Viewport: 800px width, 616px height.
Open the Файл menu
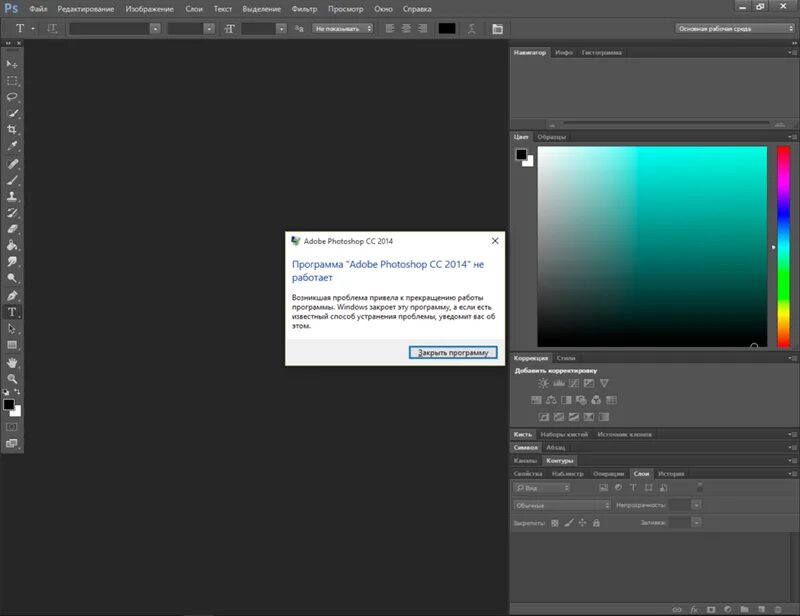click(38, 9)
